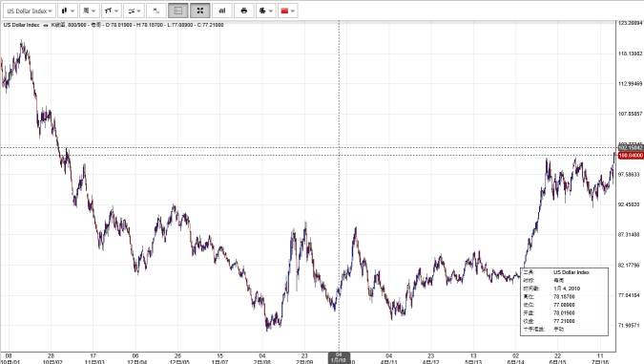
Task: Click the 1月 4, 2010 date in tooltip
Action: tap(567, 289)
